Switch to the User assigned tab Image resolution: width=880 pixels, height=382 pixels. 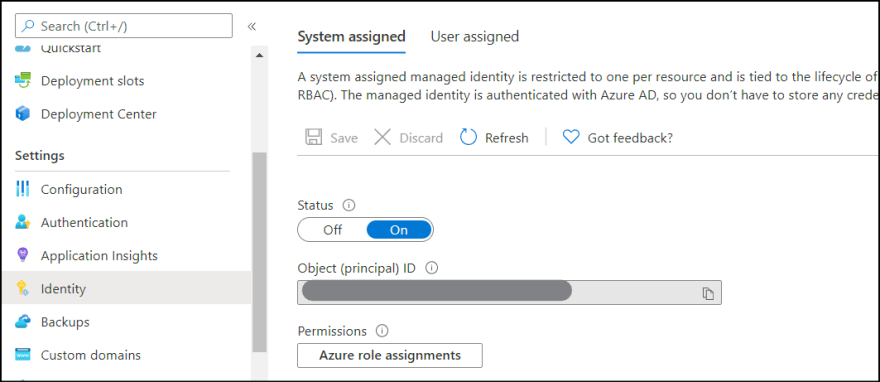point(475,36)
